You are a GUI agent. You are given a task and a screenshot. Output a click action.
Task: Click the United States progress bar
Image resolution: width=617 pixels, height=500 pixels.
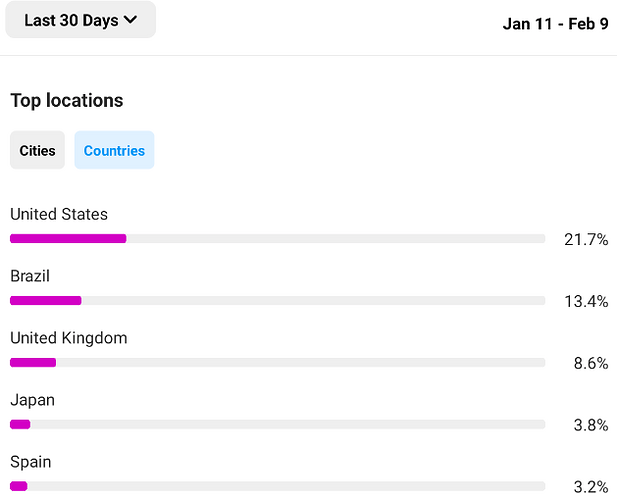(x=277, y=238)
